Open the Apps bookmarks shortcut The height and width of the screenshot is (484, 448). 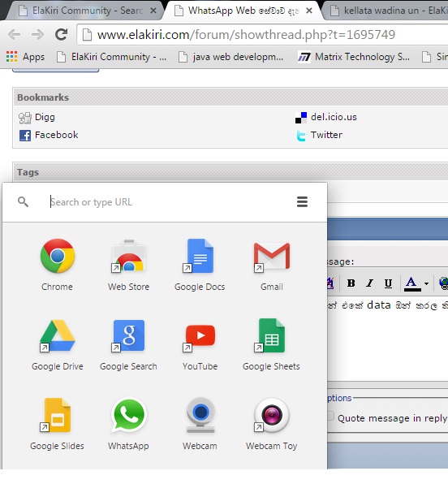pyautogui.click(x=25, y=57)
